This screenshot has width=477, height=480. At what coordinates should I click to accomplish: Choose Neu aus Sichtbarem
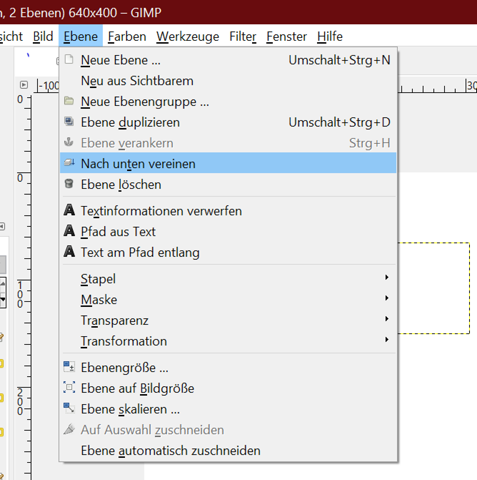click(x=228, y=81)
